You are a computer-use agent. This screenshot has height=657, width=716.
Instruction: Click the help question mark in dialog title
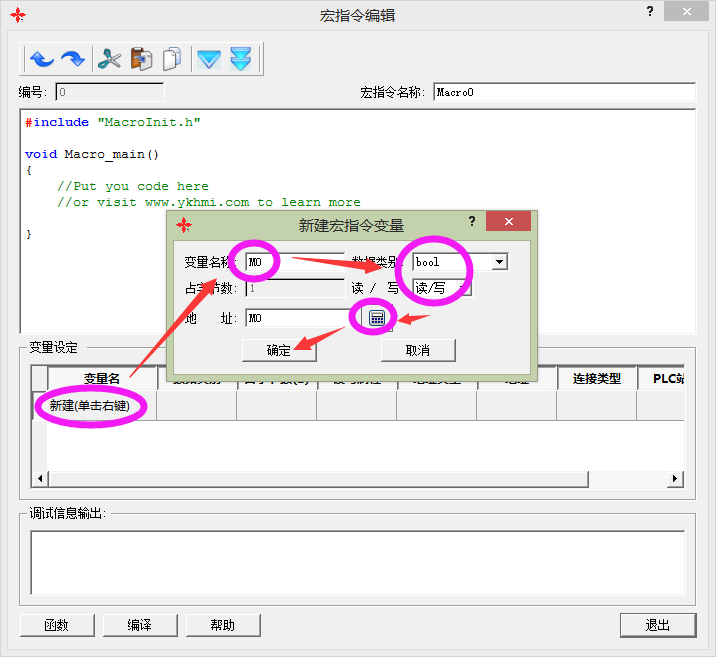470,222
